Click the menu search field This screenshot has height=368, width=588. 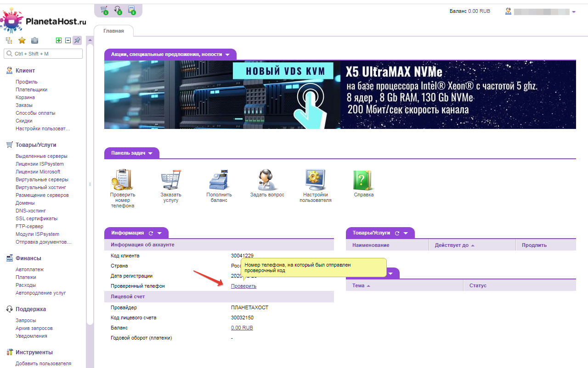(43, 54)
